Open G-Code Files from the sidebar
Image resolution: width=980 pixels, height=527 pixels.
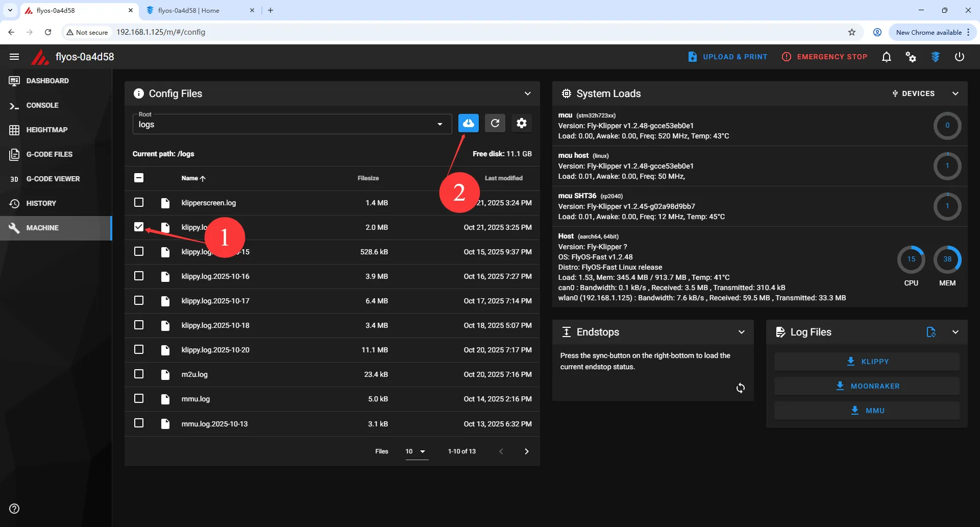(x=49, y=154)
